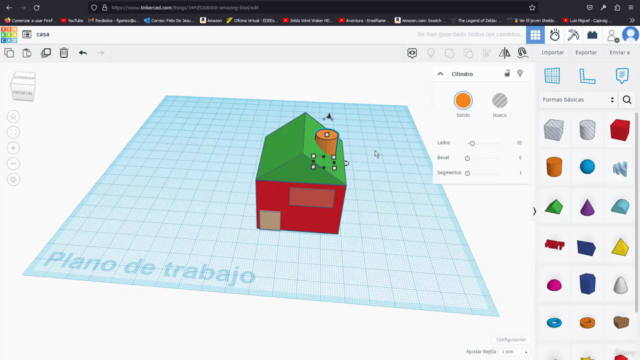The image size is (640, 360).
Task: Select the Workplane tool icon
Action: tap(552, 76)
